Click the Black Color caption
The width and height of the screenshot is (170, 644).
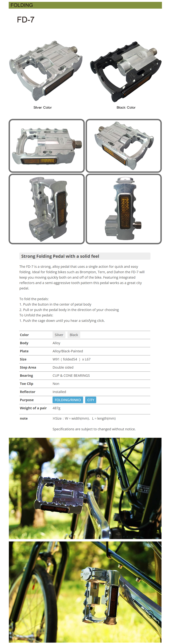point(126,107)
